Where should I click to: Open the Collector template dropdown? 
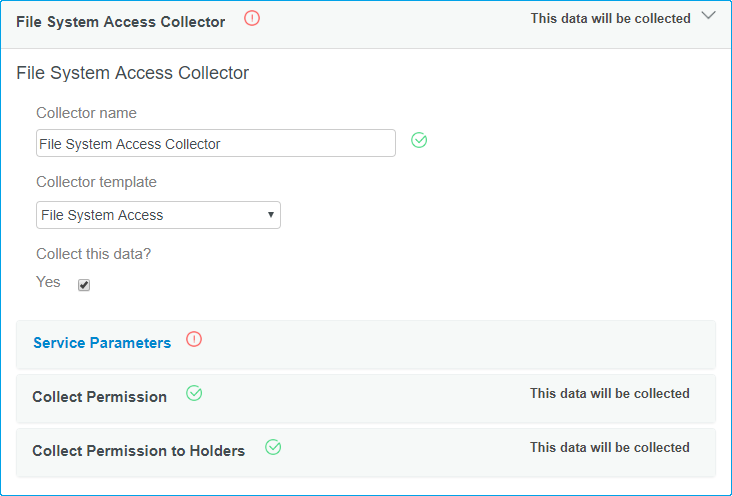coord(158,215)
